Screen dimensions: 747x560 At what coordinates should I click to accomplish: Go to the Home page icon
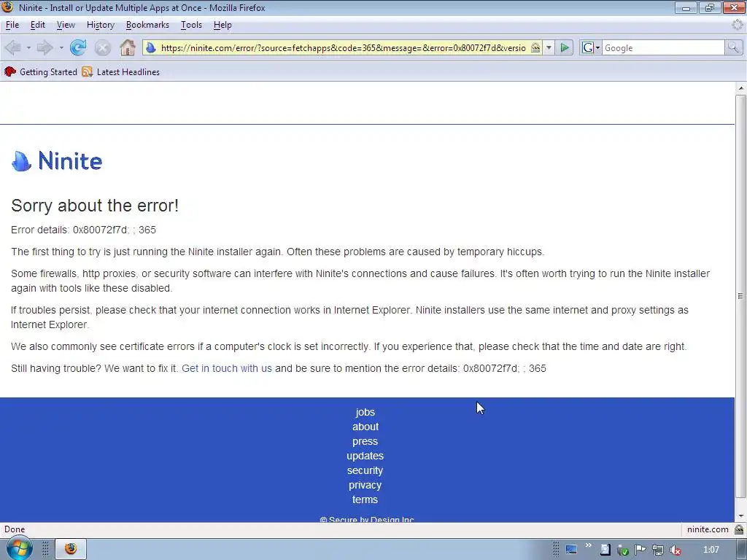pyautogui.click(x=127, y=47)
